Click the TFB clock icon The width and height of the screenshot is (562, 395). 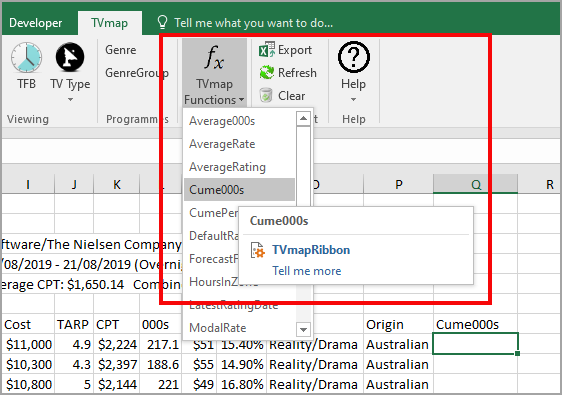(26, 57)
